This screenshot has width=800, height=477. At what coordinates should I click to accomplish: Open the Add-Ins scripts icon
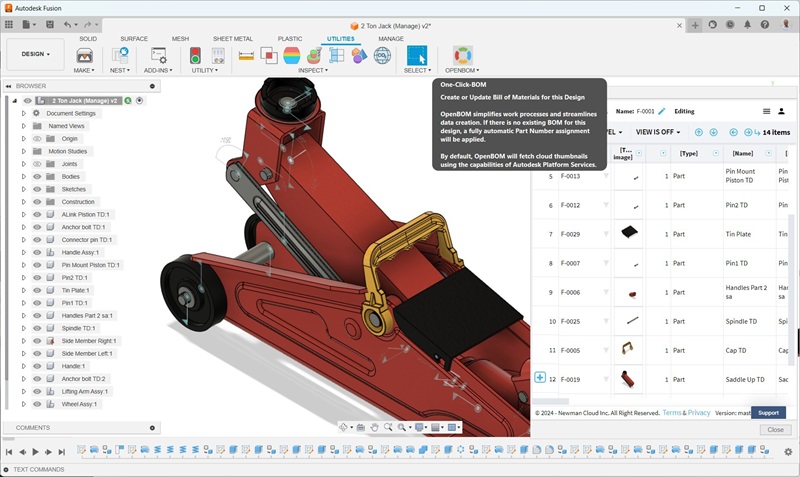(158, 55)
